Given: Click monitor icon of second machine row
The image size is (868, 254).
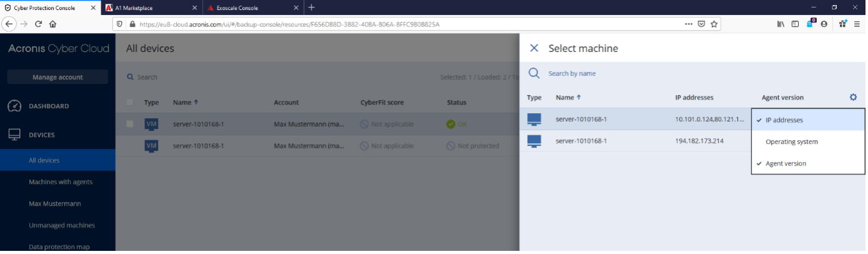Looking at the screenshot, I should [x=534, y=141].
